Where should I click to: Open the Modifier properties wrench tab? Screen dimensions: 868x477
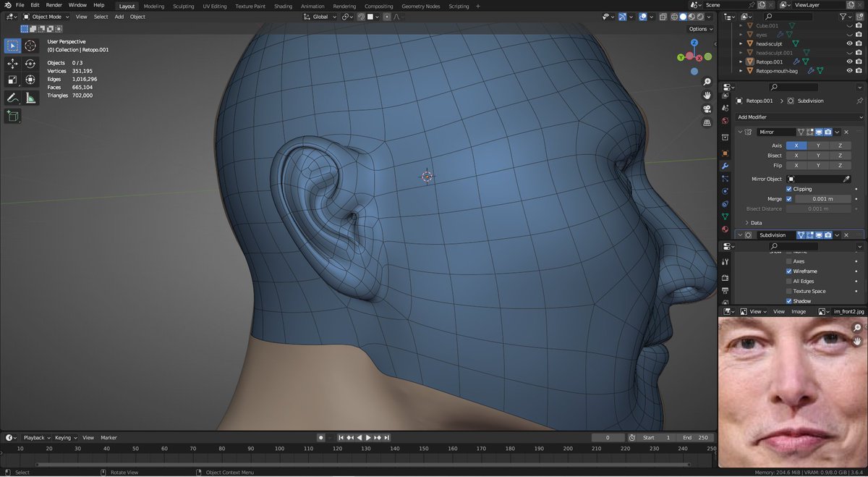[x=725, y=166]
